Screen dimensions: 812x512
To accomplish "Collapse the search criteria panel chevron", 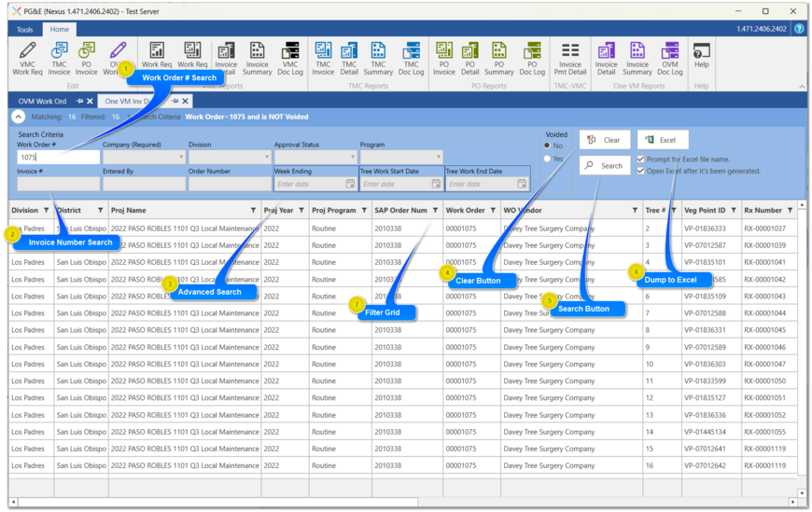I will point(19,117).
